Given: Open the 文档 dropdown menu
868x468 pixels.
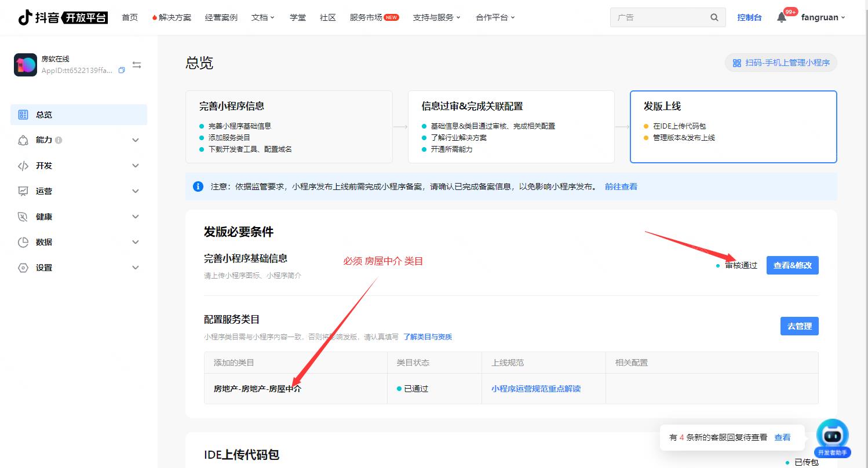Looking at the screenshot, I should tap(263, 17).
